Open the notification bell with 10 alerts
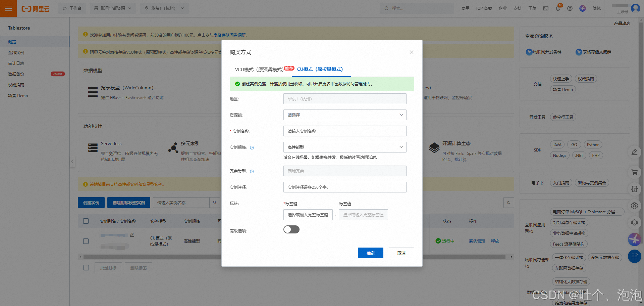Screen dimensions: 644x306 (558, 8)
